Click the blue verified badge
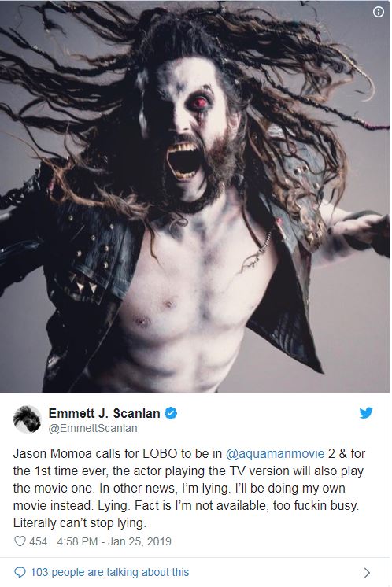Viewport: 392px width, 587px height. [171, 413]
